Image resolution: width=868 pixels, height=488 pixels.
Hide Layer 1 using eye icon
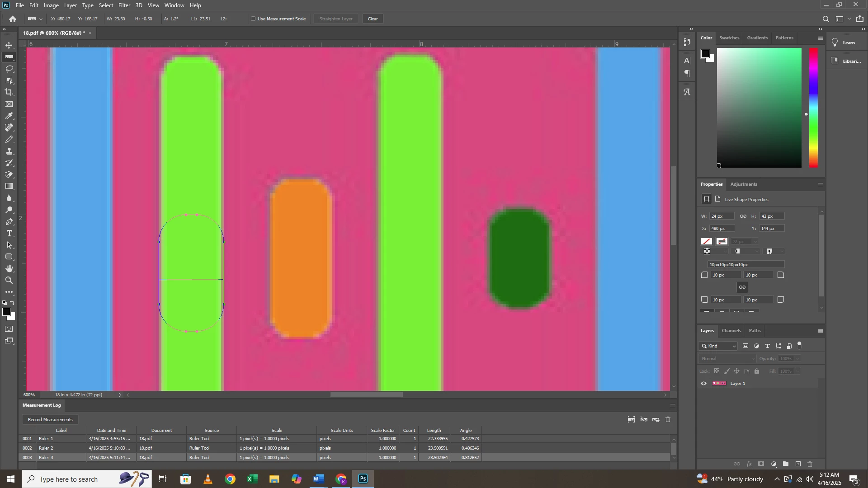click(704, 384)
